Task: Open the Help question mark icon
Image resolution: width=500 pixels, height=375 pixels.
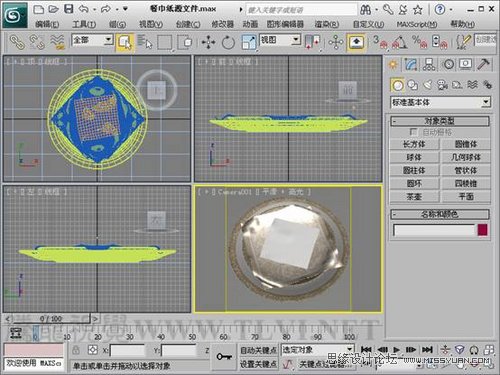Action: coord(440,9)
